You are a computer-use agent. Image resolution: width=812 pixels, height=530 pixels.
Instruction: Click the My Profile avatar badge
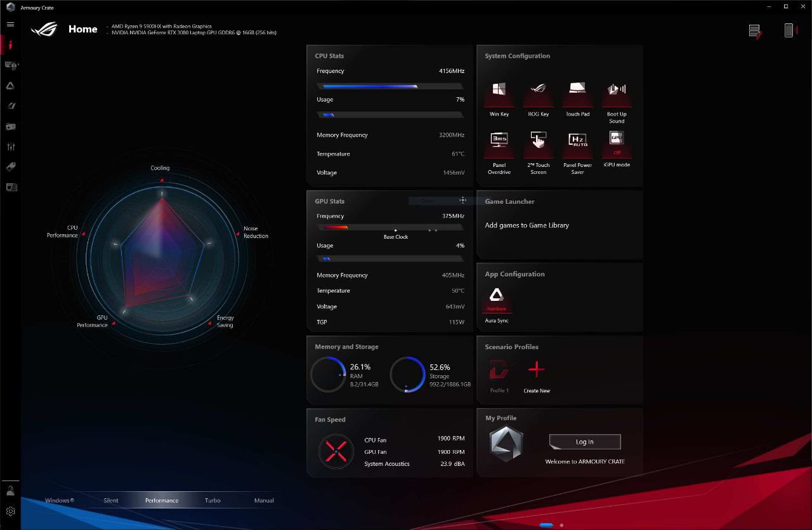[506, 444]
